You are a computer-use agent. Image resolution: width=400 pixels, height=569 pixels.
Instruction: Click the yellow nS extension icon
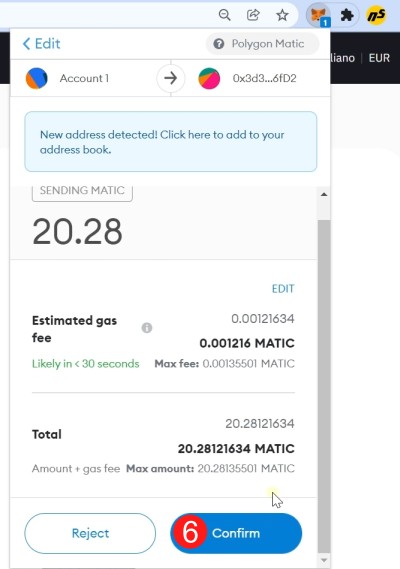(x=376, y=15)
